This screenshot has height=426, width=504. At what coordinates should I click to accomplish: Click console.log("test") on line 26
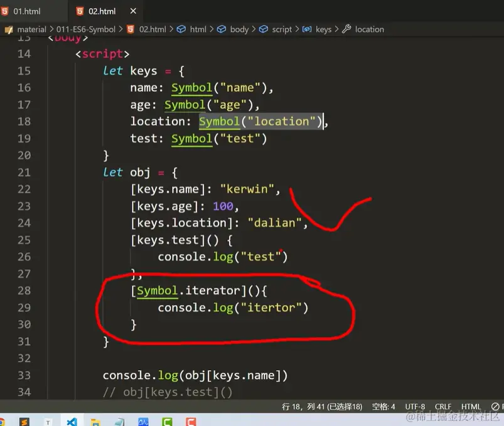coord(223,257)
